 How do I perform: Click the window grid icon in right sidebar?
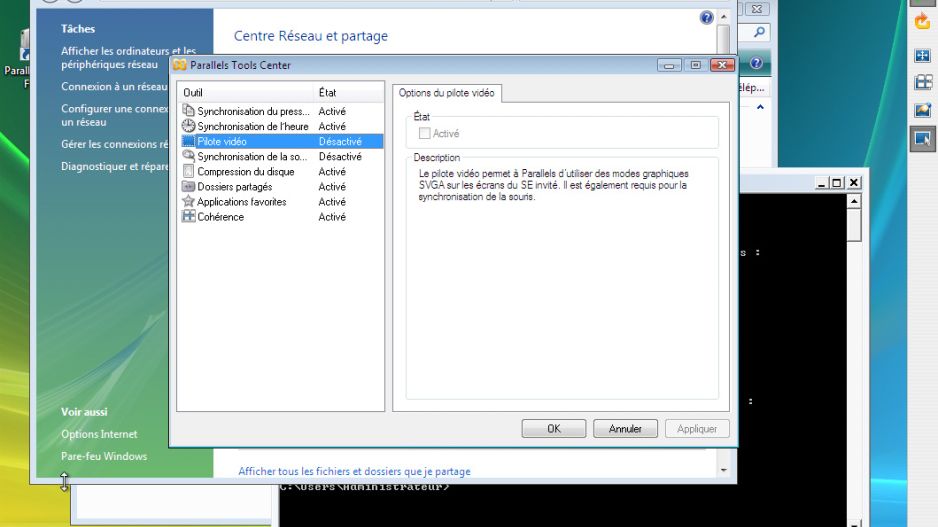point(922,82)
